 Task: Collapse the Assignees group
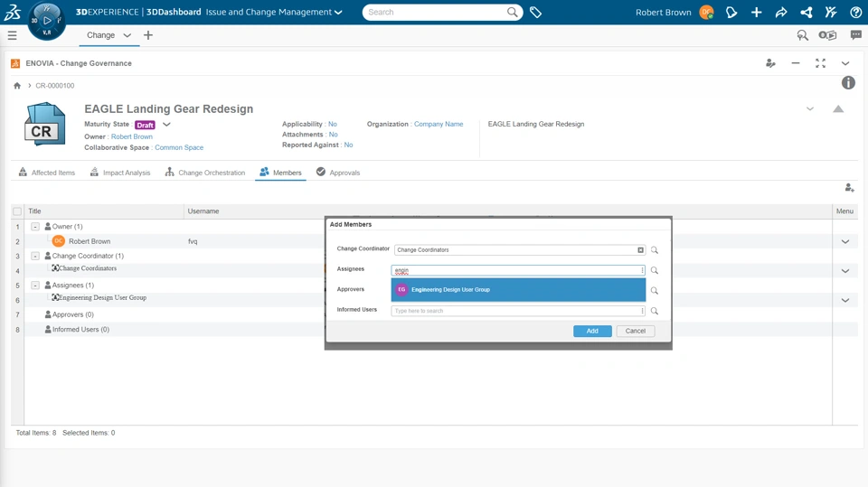(35, 285)
